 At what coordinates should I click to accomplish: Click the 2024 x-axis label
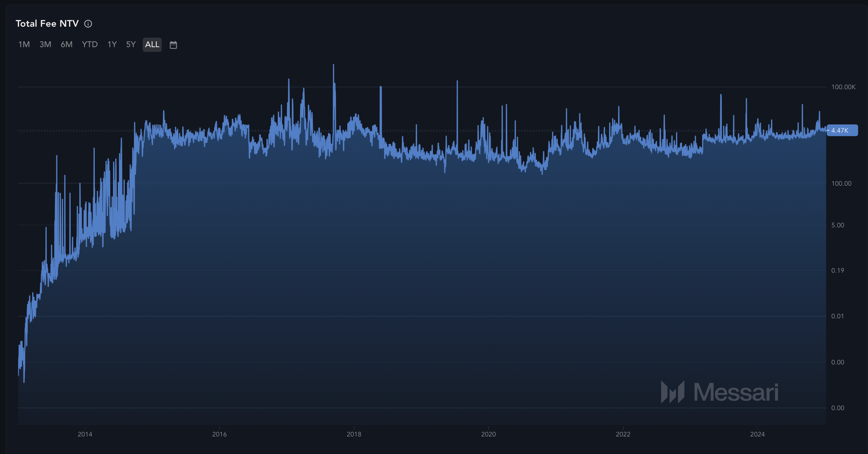pyautogui.click(x=757, y=434)
